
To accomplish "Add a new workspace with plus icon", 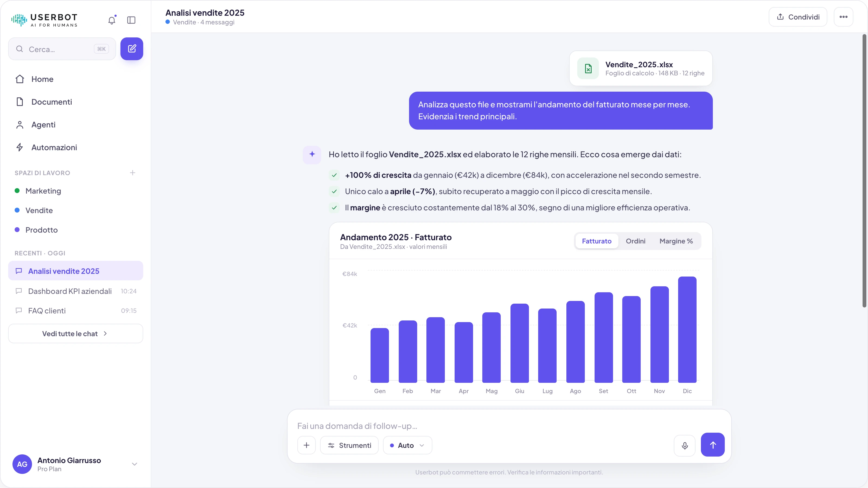I will [x=132, y=173].
